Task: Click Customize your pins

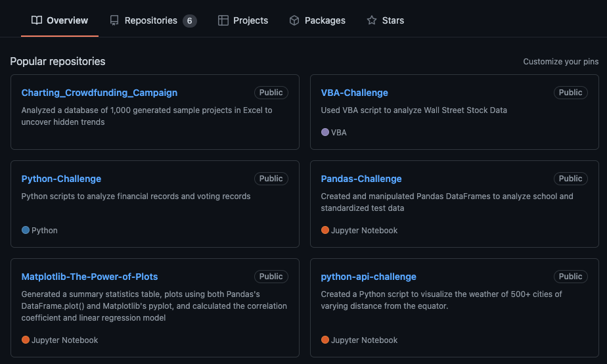Action: (x=560, y=62)
